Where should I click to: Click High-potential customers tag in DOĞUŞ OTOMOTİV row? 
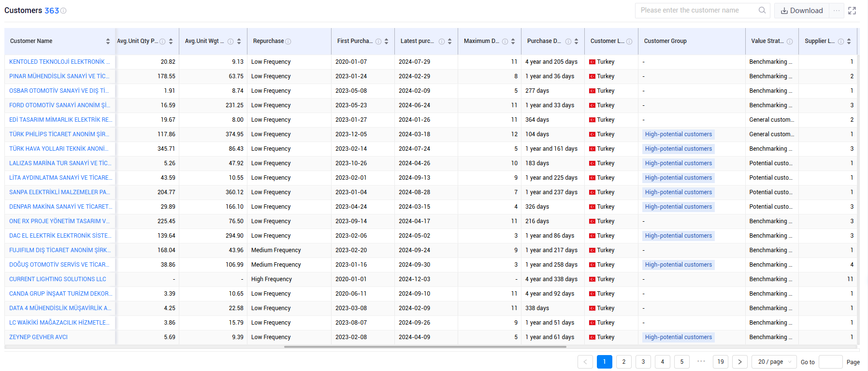pos(679,265)
